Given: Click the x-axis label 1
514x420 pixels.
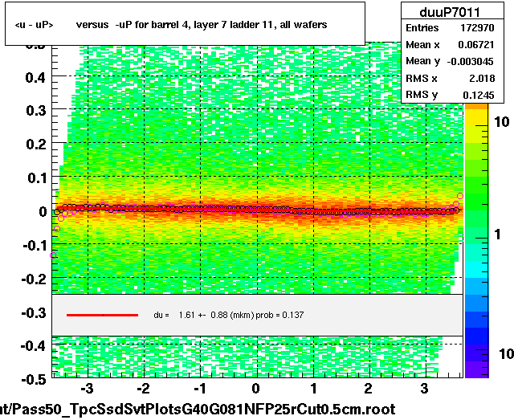Looking at the screenshot, I should pyautogui.click(x=314, y=389).
